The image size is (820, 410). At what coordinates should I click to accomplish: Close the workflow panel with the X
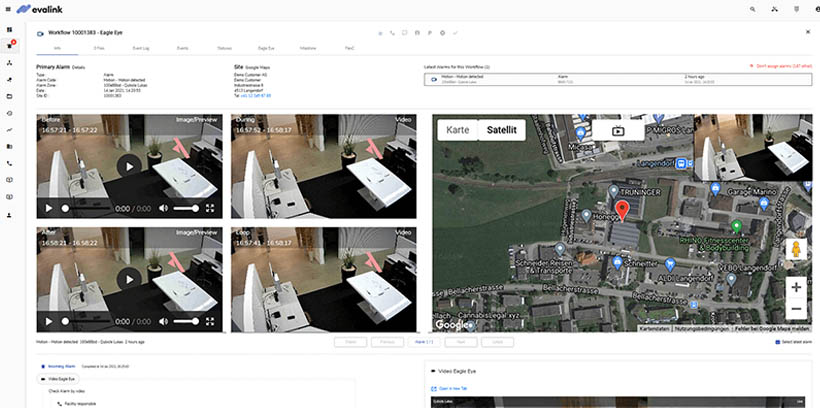point(810,33)
